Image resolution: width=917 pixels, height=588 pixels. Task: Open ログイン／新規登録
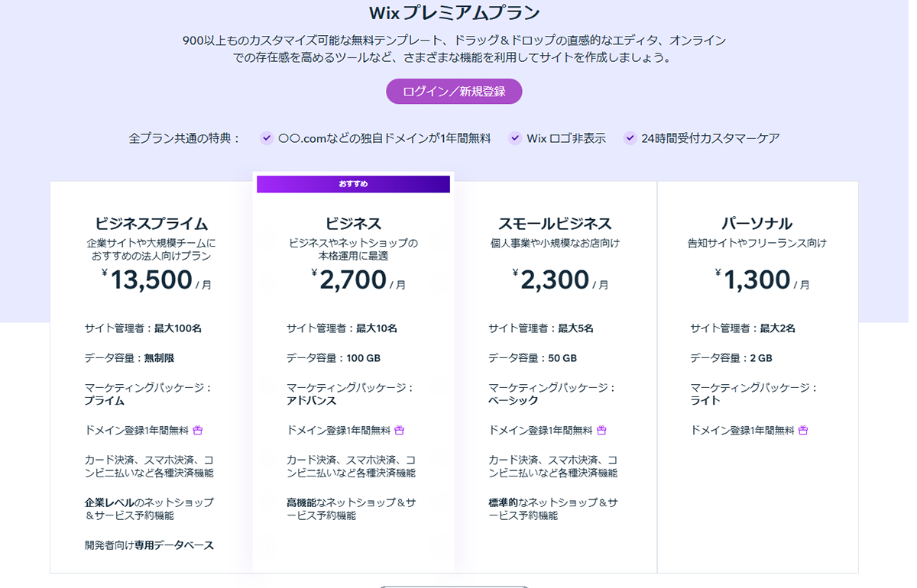tap(454, 91)
